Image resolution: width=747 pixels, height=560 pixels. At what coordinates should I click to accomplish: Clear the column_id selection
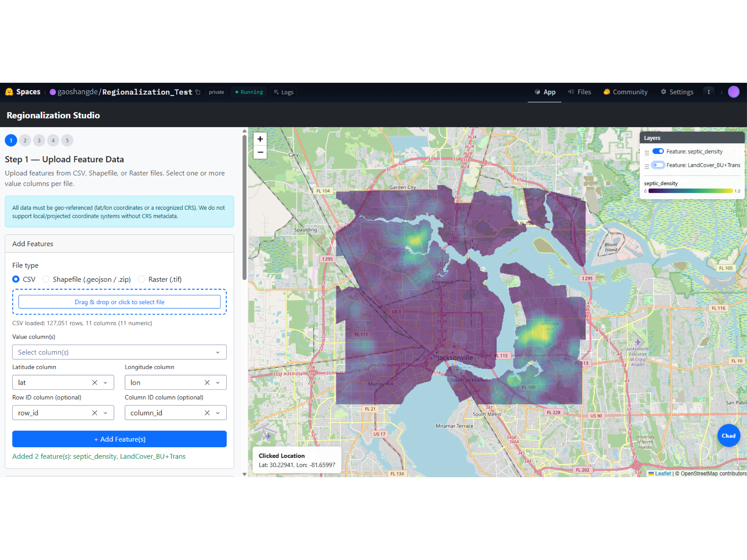207,413
